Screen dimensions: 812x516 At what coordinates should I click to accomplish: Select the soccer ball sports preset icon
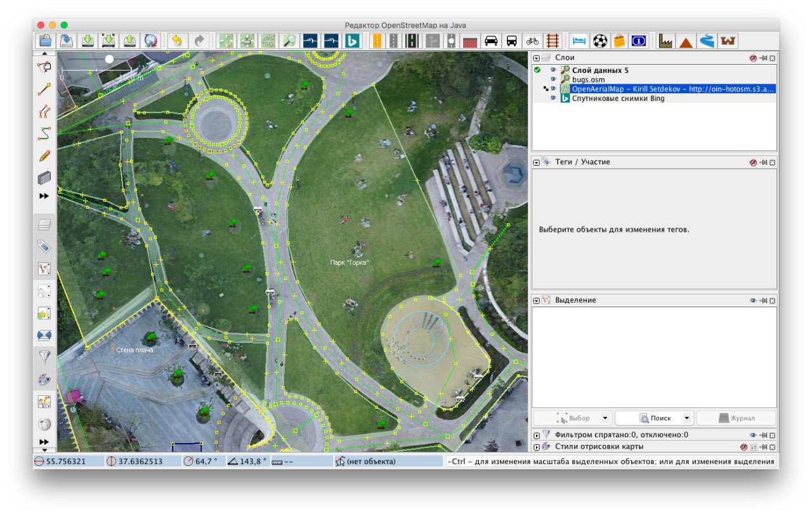599,41
